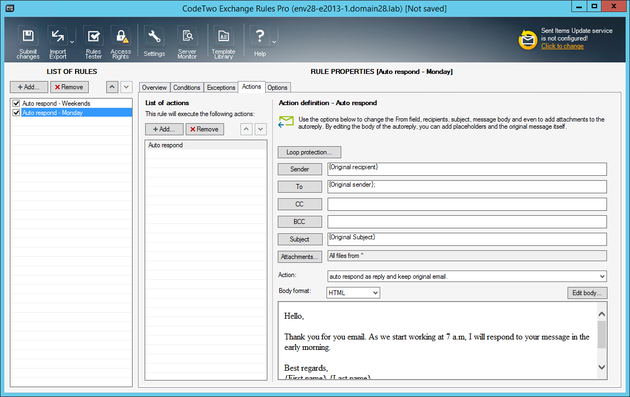Add a new action to the list of actions
The height and width of the screenshot is (397, 630).
click(x=164, y=129)
